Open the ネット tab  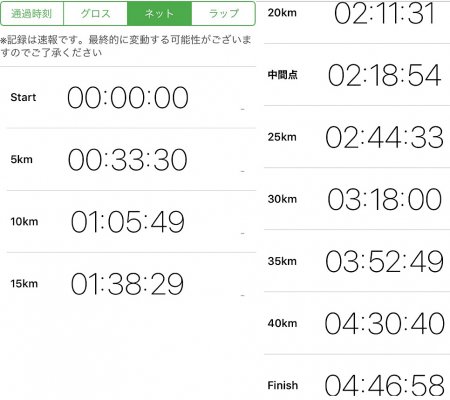(159, 14)
